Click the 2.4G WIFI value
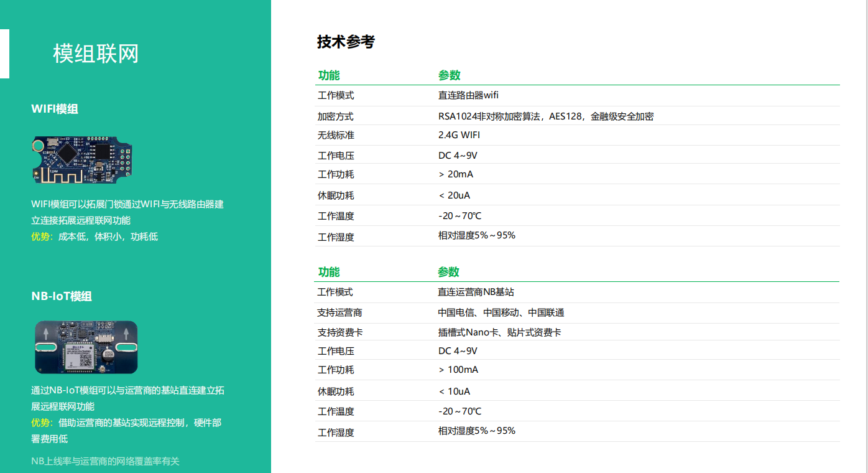 [x=459, y=135]
